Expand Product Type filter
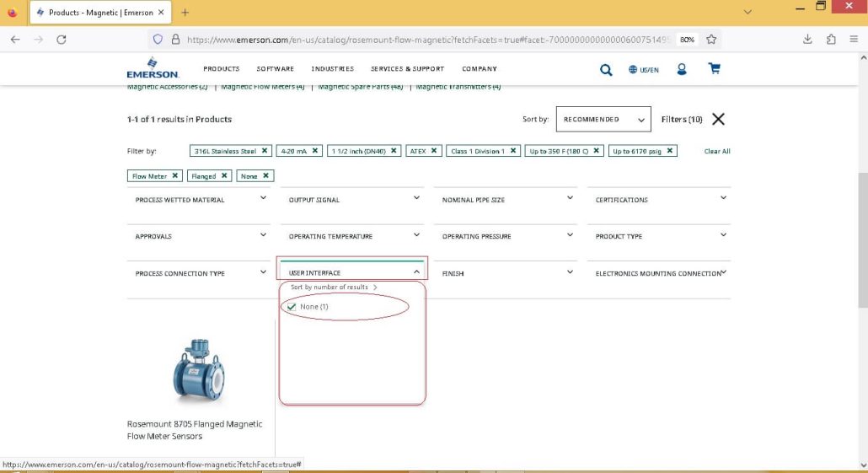868x473 pixels. [x=659, y=236]
